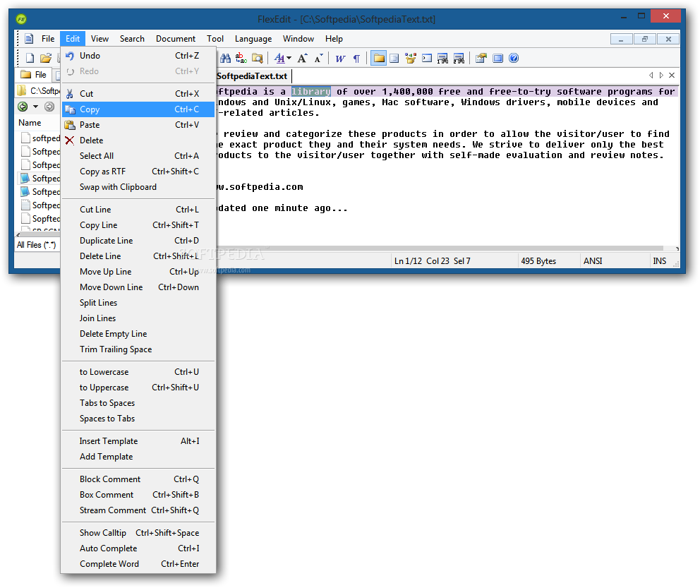Open the All Files filter dropdown
Viewport: 700px width, 588px height.
(37, 245)
